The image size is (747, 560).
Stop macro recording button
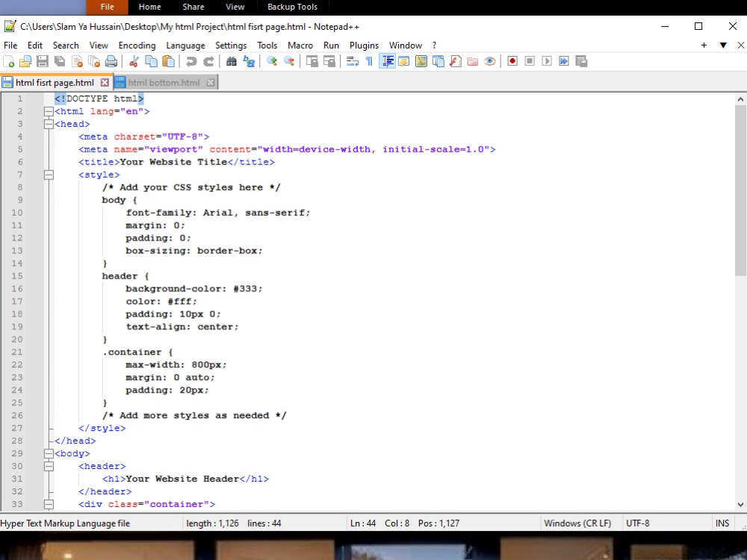(530, 61)
